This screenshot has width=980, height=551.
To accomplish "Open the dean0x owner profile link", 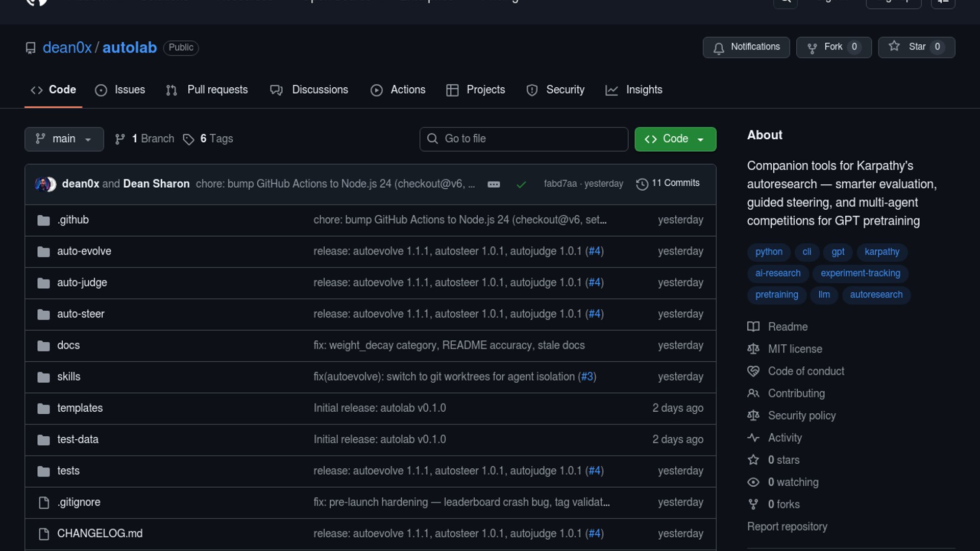I will 67,47.
